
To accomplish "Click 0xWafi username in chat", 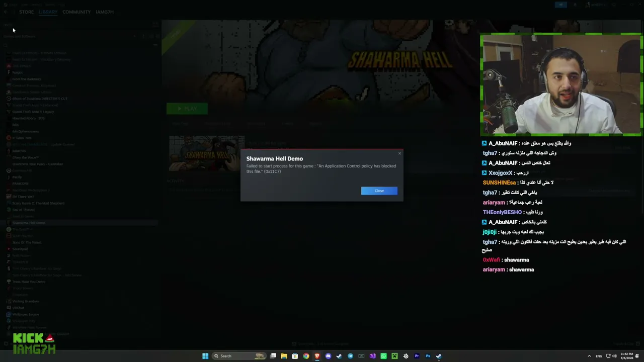I will [x=492, y=260].
